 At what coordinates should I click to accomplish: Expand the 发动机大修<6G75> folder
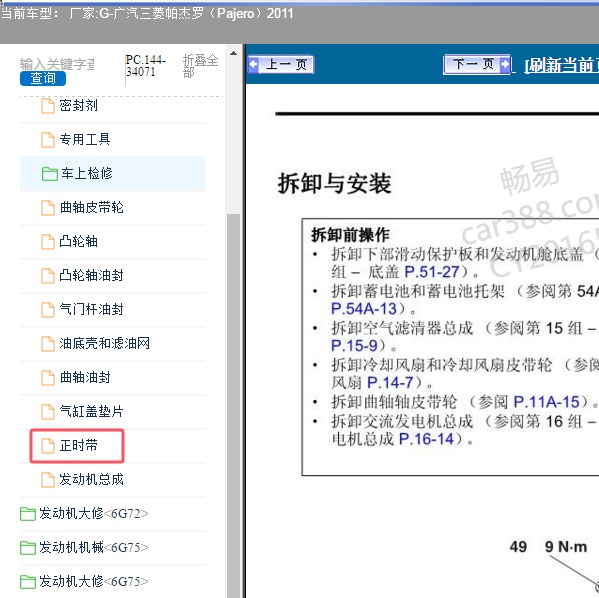point(94,582)
